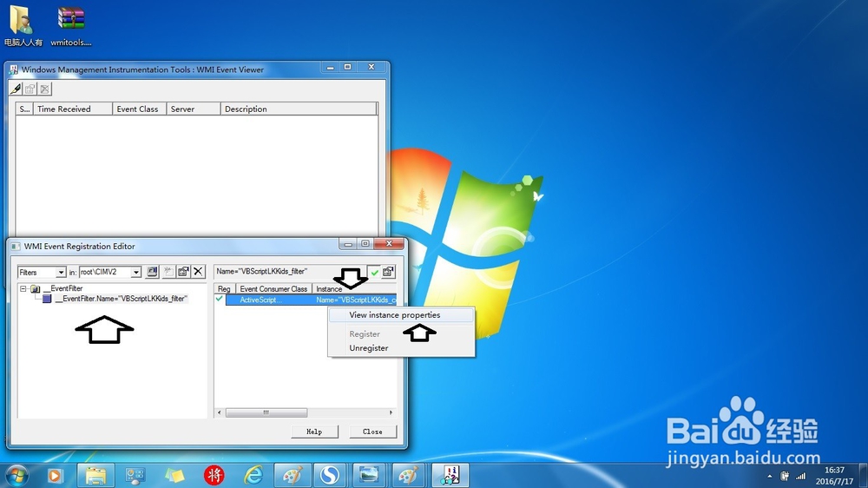868x488 pixels.
Task: Open the root\CIMV2 namespace dropdown
Action: (x=135, y=273)
